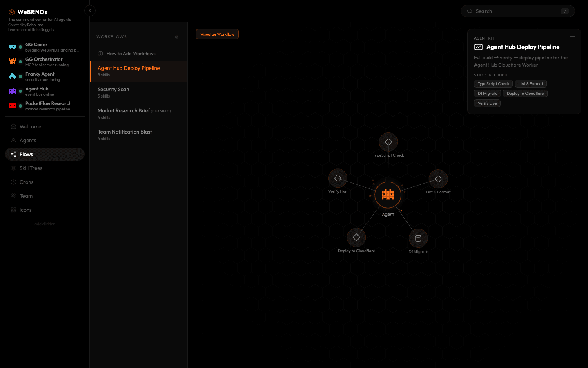The width and height of the screenshot is (588, 368).
Task: Collapse the main sidebar with chevron
Action: [x=90, y=11]
